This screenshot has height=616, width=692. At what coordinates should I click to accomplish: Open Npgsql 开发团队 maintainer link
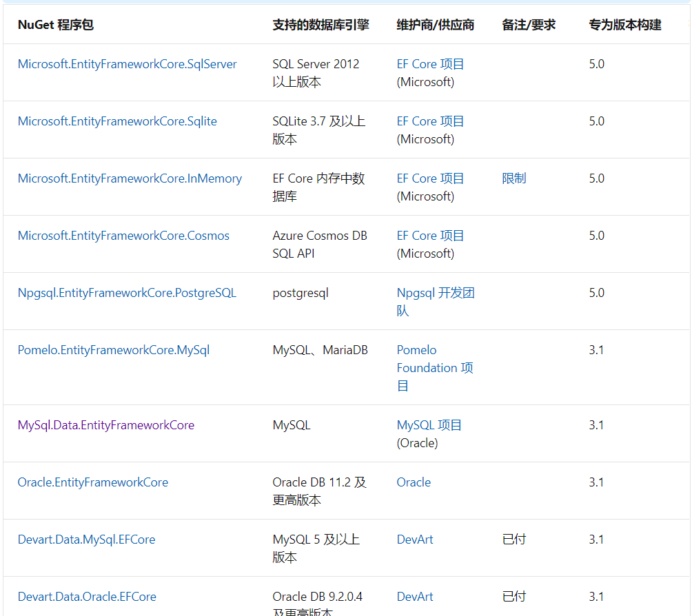(x=436, y=302)
